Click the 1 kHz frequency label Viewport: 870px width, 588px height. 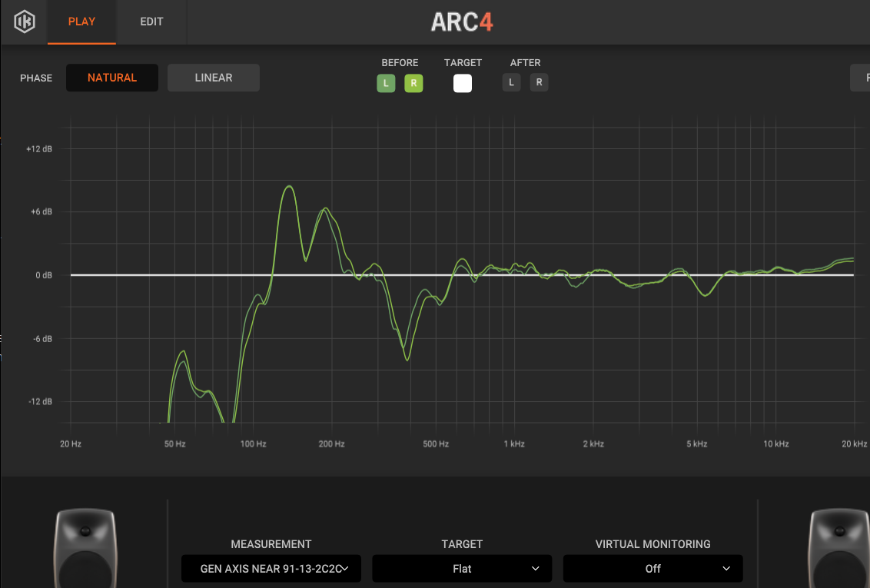(514, 443)
